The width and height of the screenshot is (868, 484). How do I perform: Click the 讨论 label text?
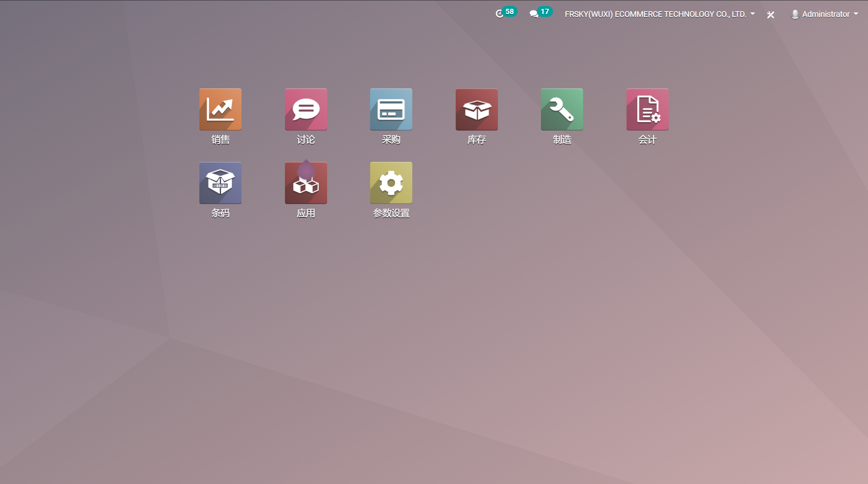pos(306,139)
